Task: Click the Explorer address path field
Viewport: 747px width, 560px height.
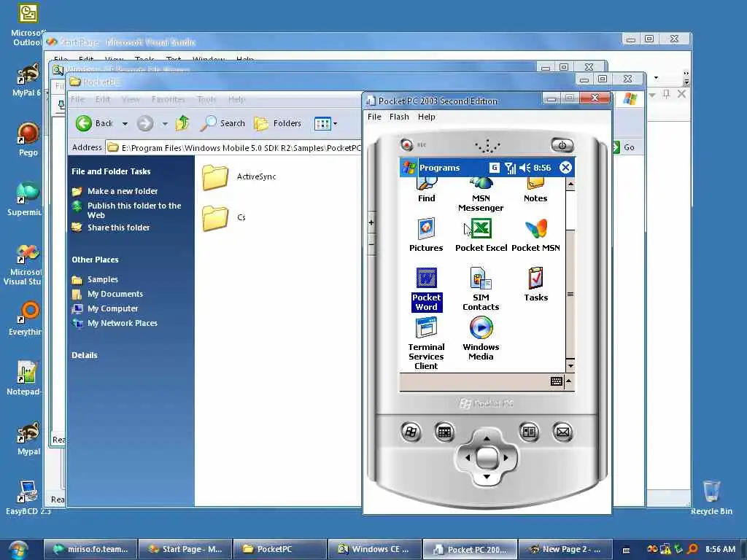Action: coord(233,147)
